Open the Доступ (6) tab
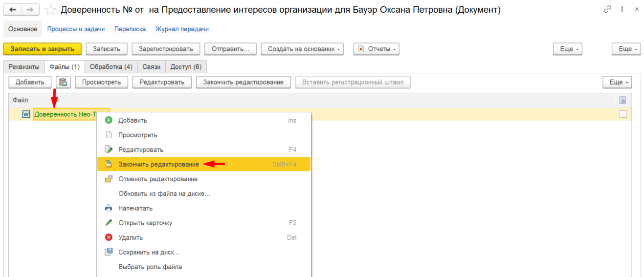 pyautogui.click(x=186, y=66)
